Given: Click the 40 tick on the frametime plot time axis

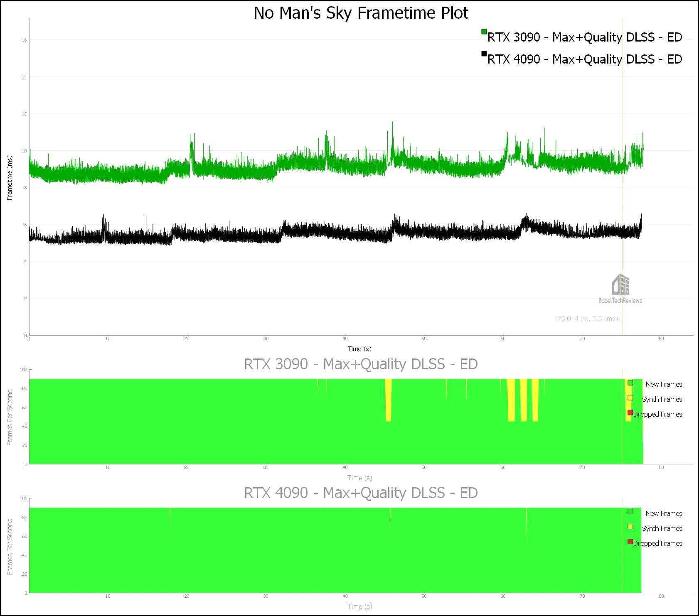Looking at the screenshot, I should pos(345,339).
